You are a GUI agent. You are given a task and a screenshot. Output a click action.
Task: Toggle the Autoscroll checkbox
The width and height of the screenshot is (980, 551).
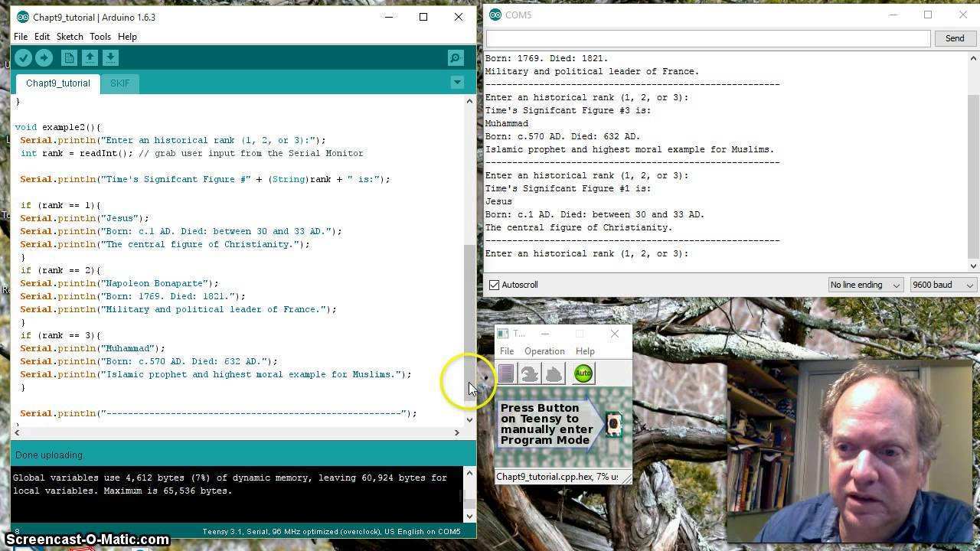click(495, 285)
